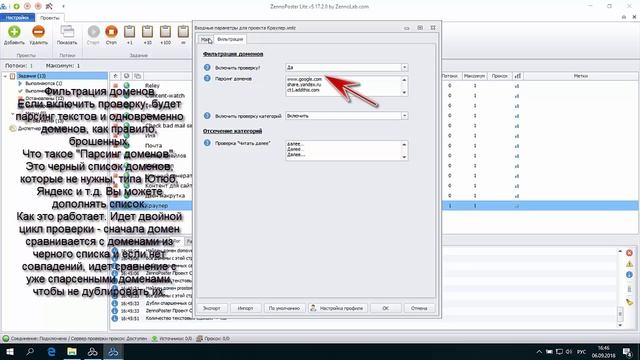Click Отмена to cancel the dialog
This screenshot has width=640, height=360.
pyautogui.click(x=419, y=308)
